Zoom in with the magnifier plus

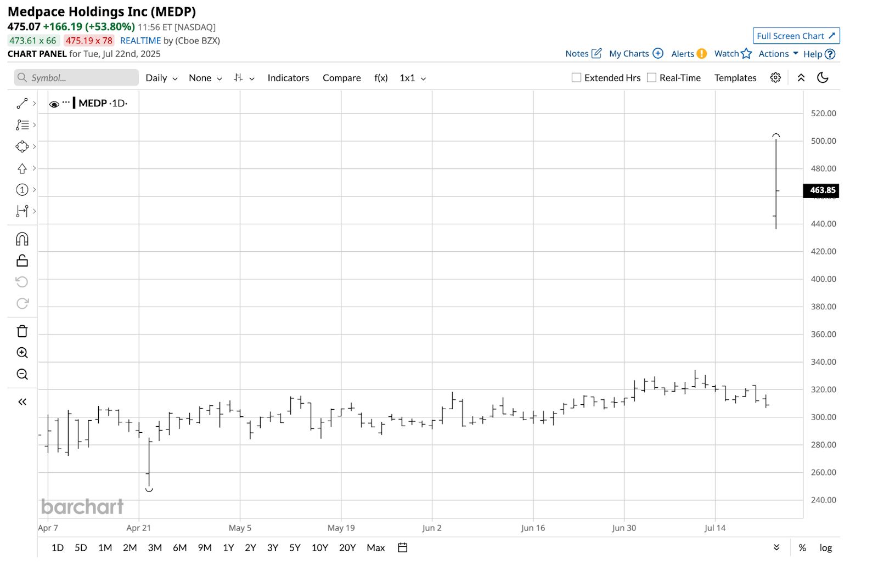tap(22, 353)
